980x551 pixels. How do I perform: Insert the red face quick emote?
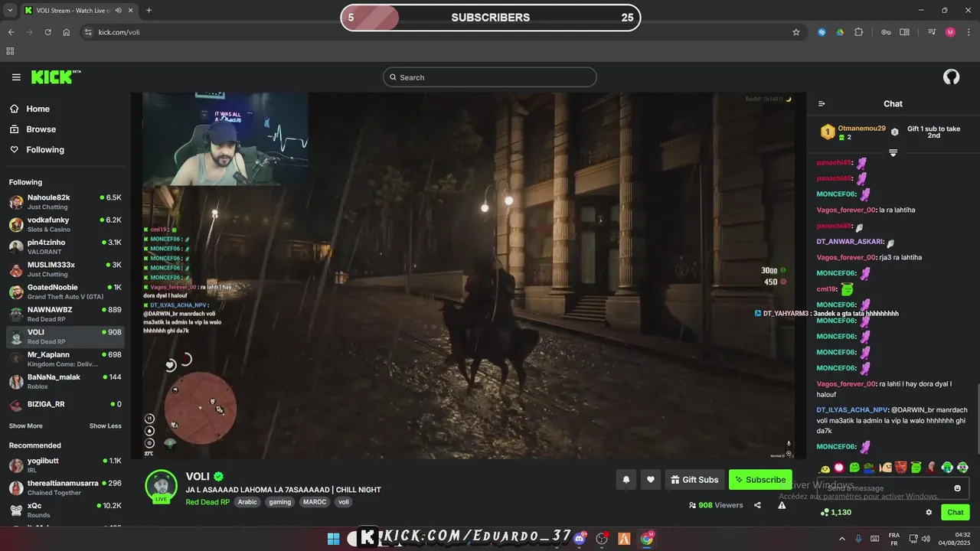(x=901, y=468)
